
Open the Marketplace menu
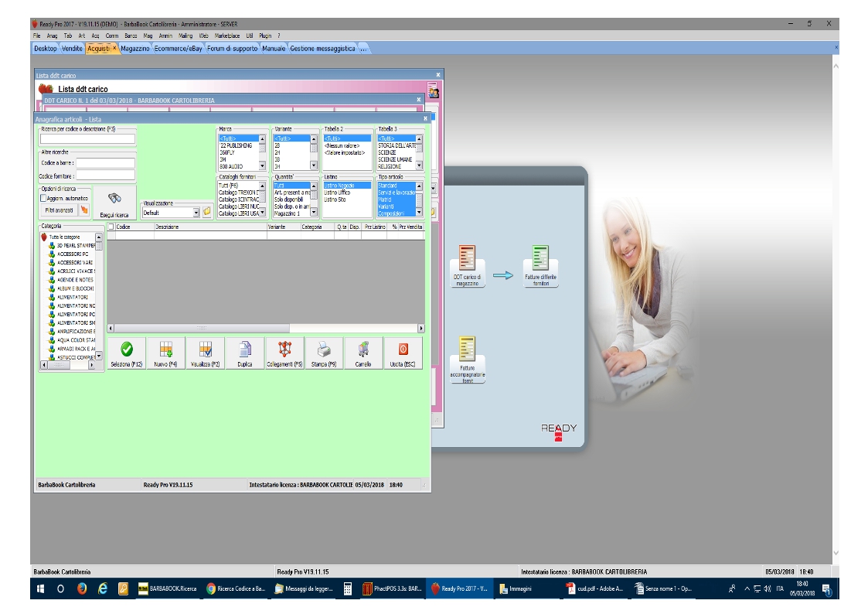(227, 36)
